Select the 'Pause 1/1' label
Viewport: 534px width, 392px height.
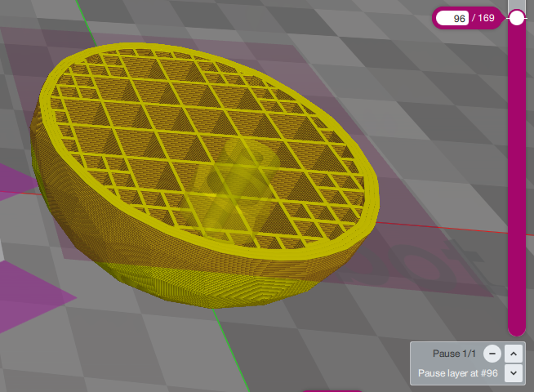(x=456, y=354)
